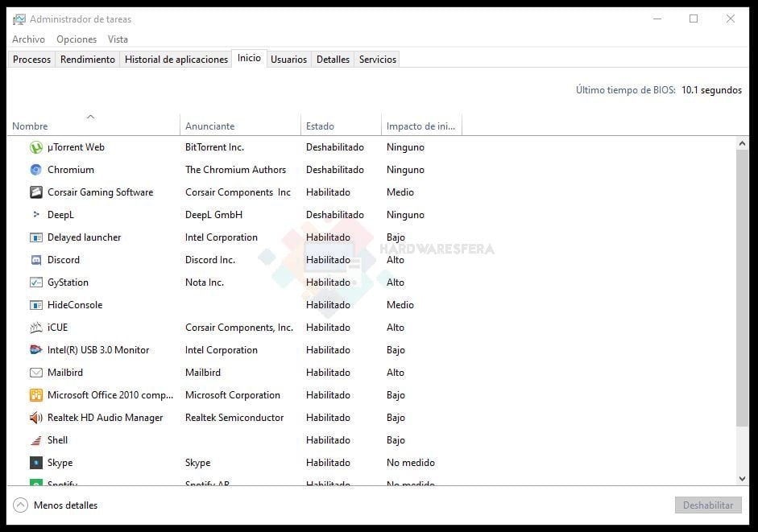Open the Opciones menu
This screenshot has height=532, width=758.
(x=77, y=39)
